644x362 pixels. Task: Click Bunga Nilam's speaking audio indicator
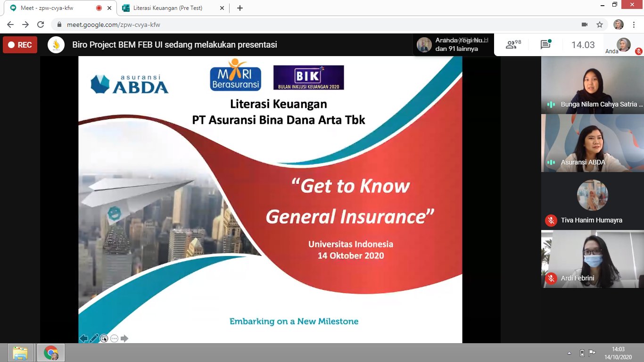(551, 104)
